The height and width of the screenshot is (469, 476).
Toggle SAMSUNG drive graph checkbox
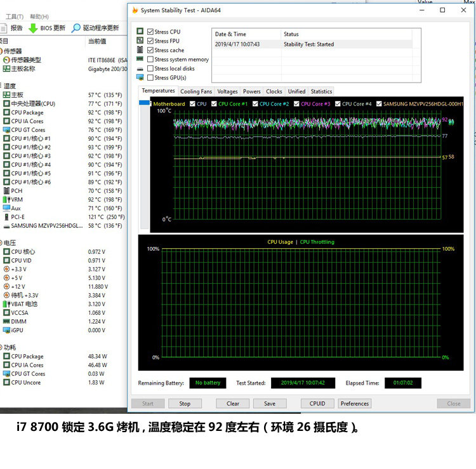[379, 104]
